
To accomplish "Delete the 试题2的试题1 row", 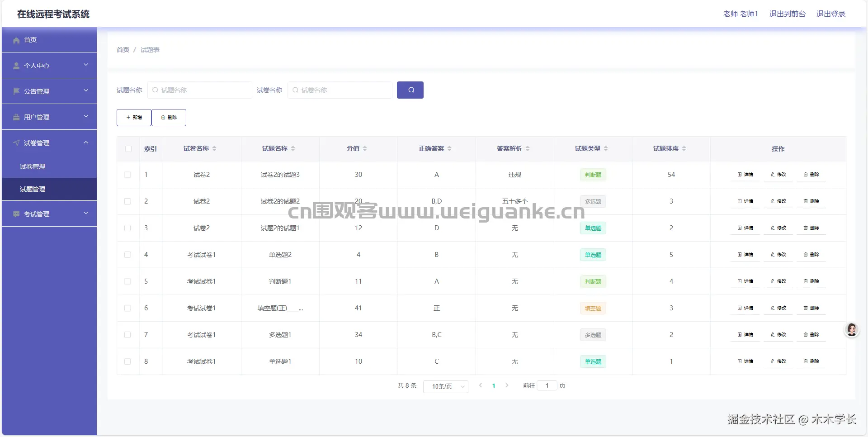I will click(x=811, y=228).
